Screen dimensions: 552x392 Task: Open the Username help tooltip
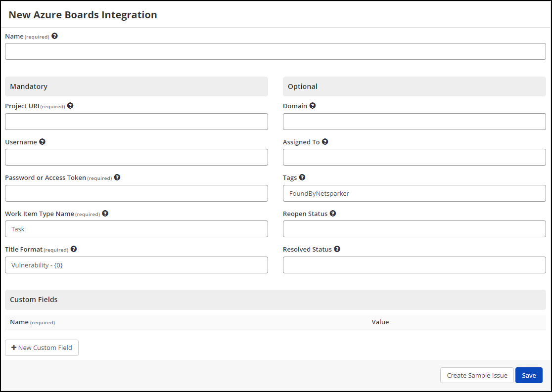42,141
